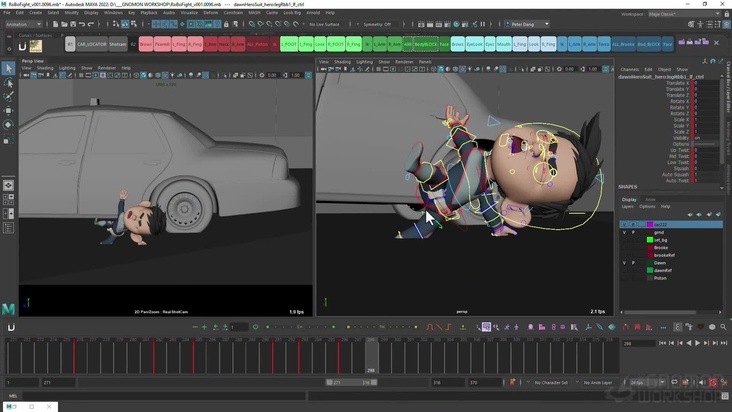Toggle visibility V for grnd layer
The height and width of the screenshot is (412, 732).
coord(624,232)
